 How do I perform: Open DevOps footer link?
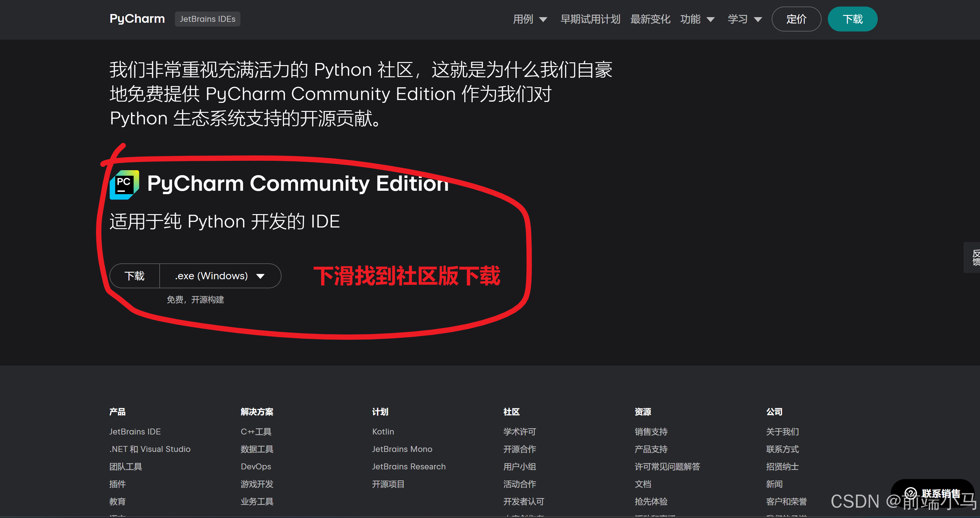click(x=256, y=467)
